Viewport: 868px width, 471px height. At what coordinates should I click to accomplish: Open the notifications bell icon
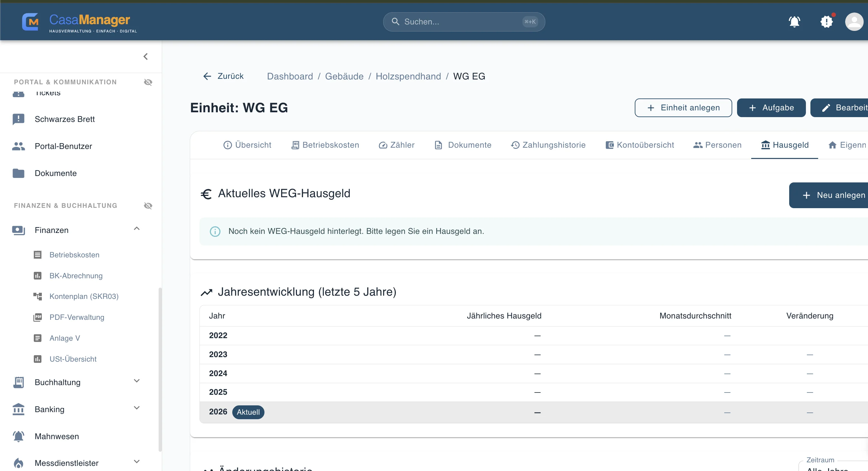794,22
